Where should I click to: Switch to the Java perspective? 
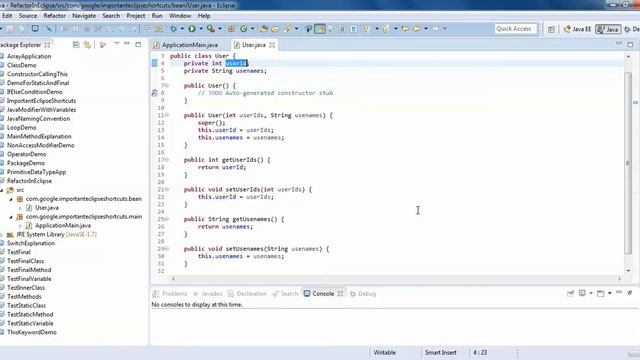(x=608, y=29)
